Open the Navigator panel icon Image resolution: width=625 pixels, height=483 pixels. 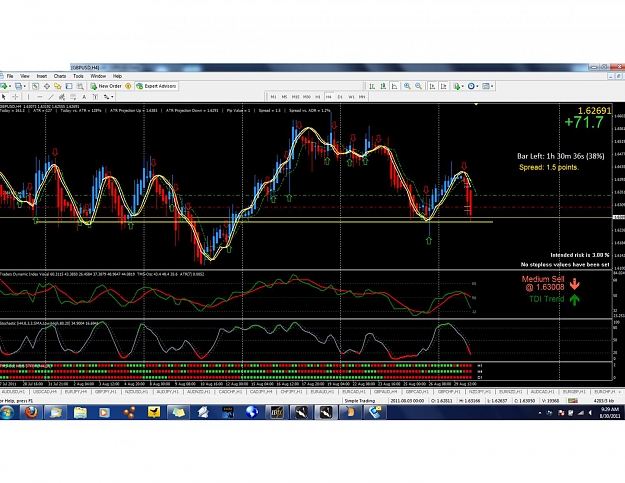click(x=58, y=86)
